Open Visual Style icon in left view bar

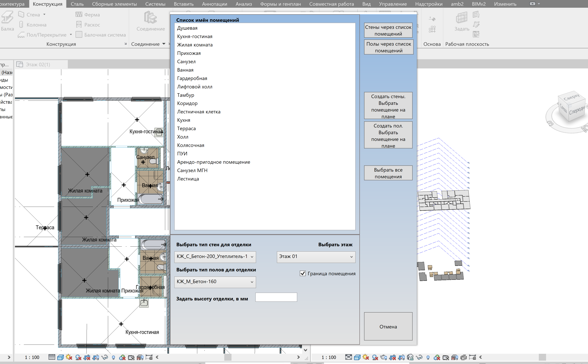(60, 357)
